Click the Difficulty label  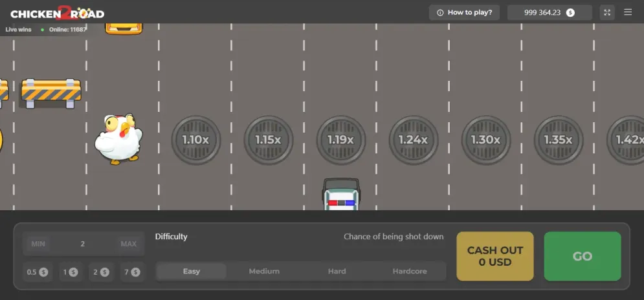[x=172, y=237]
